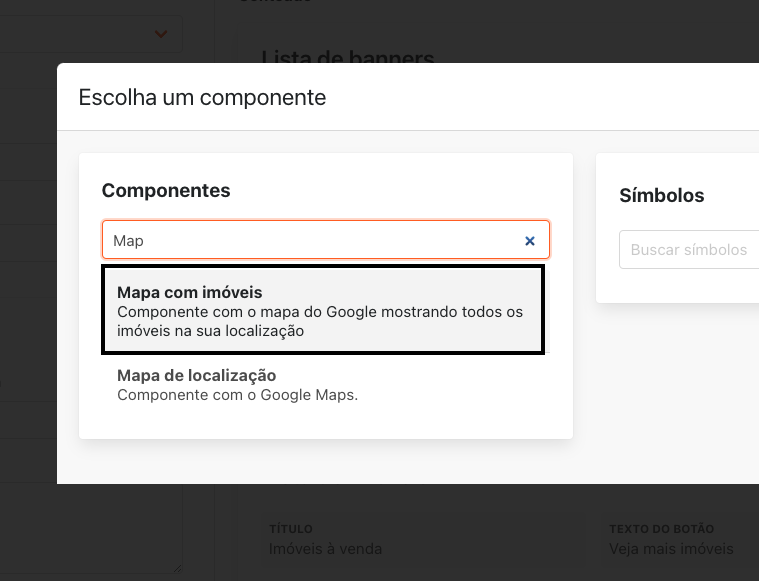Click the 'Símbolos' panel heading
Image resolution: width=759 pixels, height=581 pixels.
pyautogui.click(x=661, y=196)
